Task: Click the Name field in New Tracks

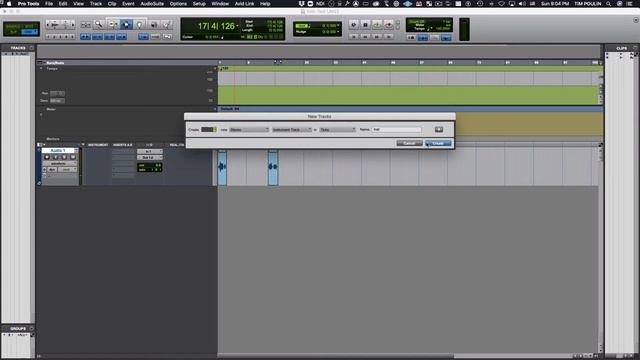Action: point(396,129)
